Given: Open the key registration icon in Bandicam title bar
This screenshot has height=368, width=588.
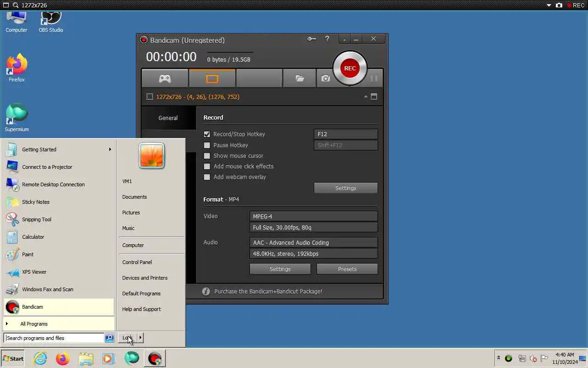Looking at the screenshot, I should (x=311, y=39).
